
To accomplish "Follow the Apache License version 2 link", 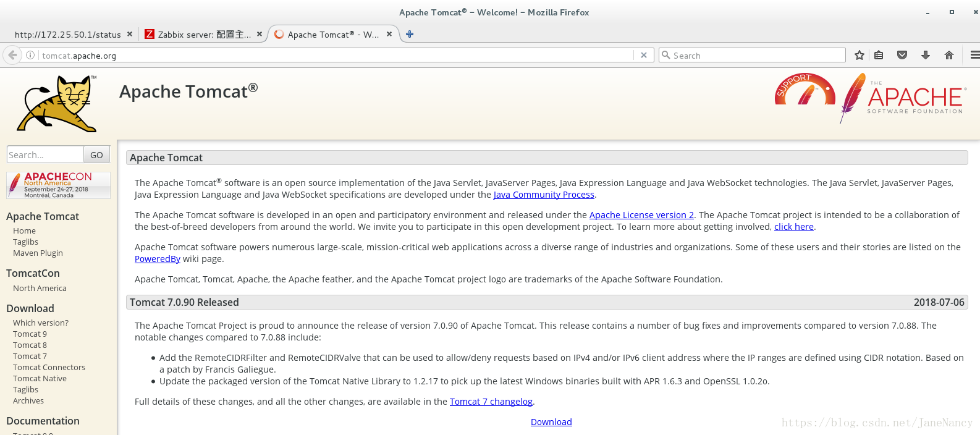I will pos(641,215).
